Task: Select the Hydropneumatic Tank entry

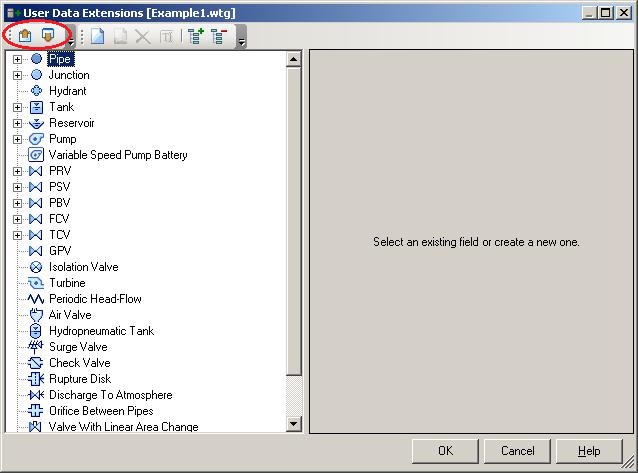Action: [101, 331]
